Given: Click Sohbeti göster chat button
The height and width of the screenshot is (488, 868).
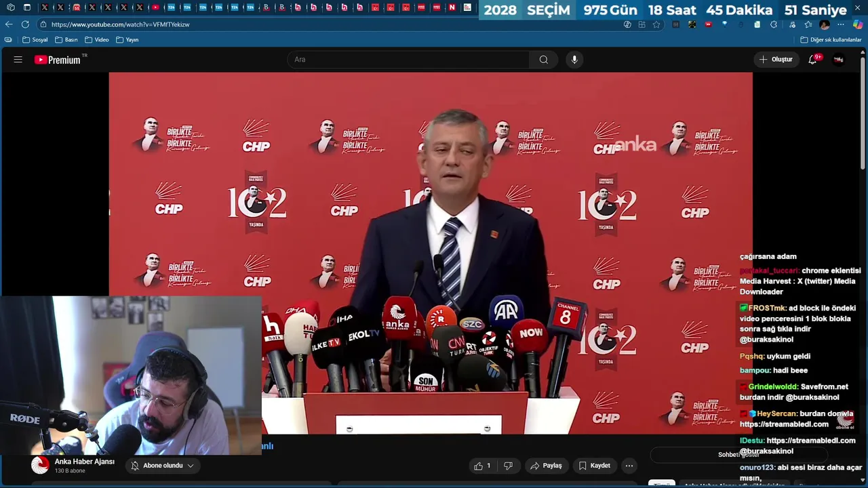Looking at the screenshot, I should [x=738, y=455].
